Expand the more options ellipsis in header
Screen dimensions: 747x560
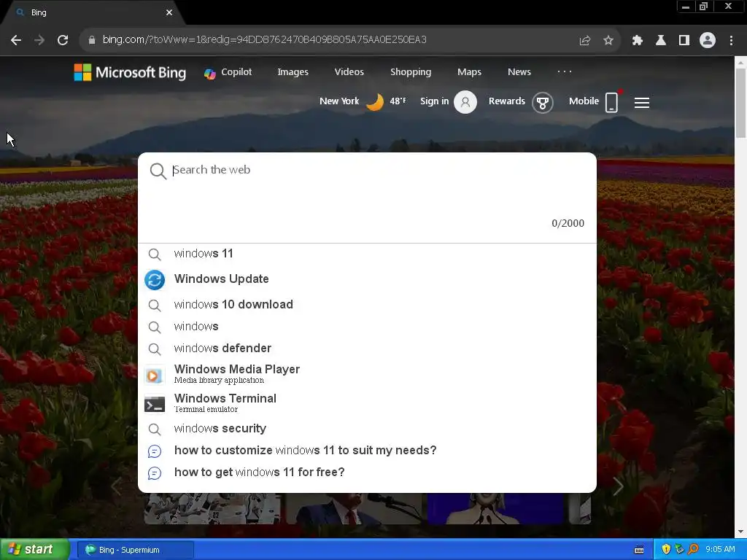pos(565,72)
